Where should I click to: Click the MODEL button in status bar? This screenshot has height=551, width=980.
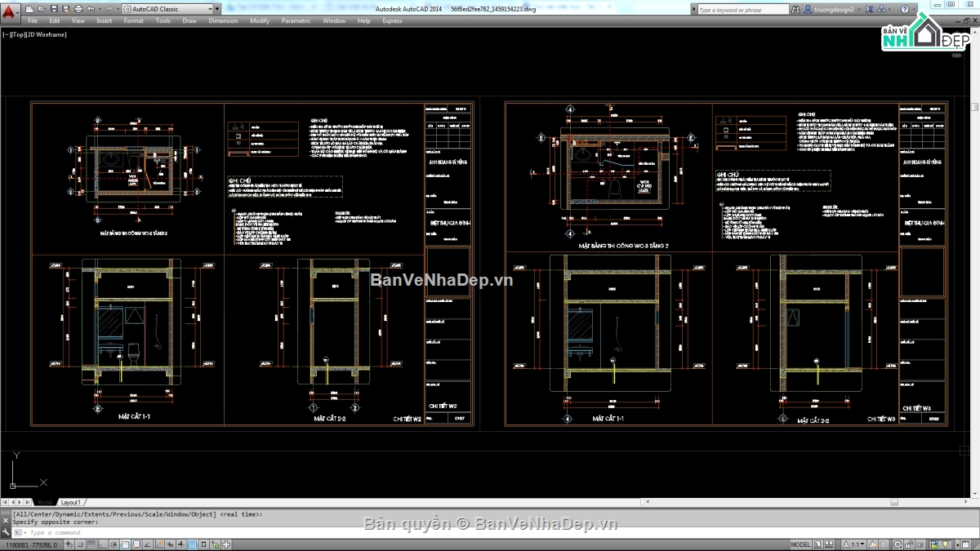click(x=800, y=544)
